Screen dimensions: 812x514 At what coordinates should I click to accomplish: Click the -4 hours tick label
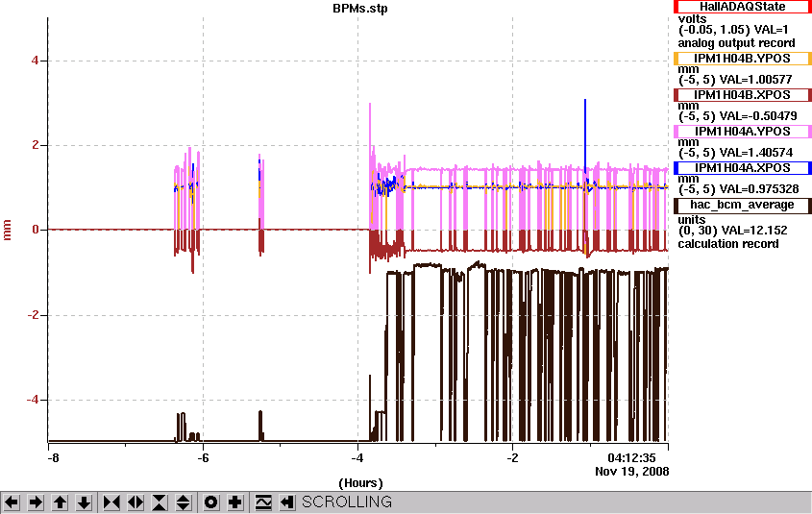pos(357,458)
